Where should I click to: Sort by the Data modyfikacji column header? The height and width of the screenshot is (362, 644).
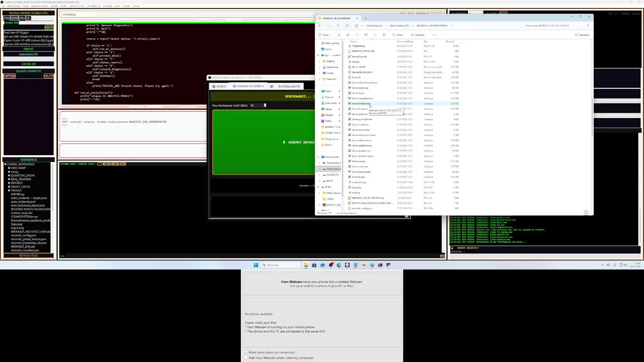click(406, 41)
